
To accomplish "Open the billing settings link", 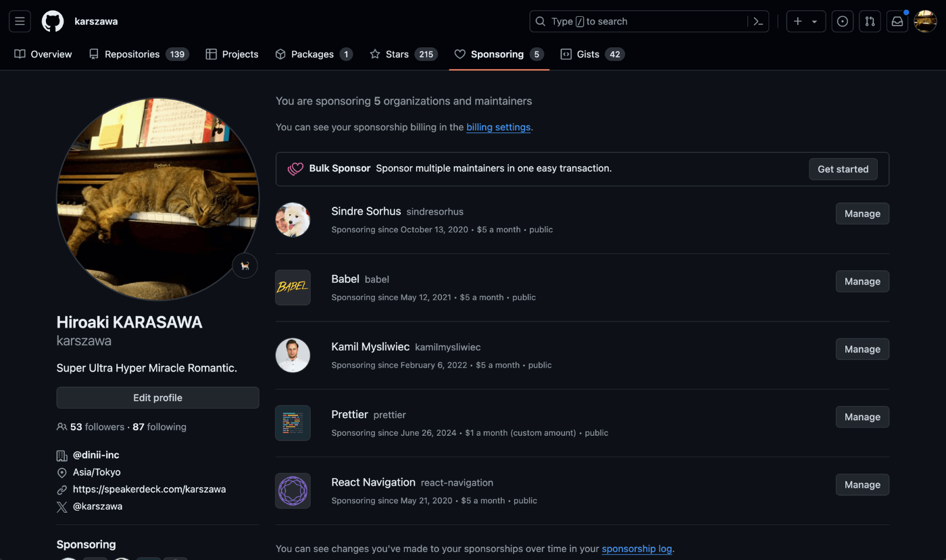I will [498, 127].
